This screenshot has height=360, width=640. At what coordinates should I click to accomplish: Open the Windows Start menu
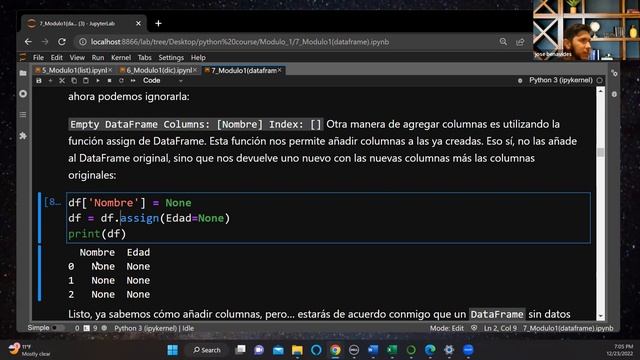click(173, 350)
